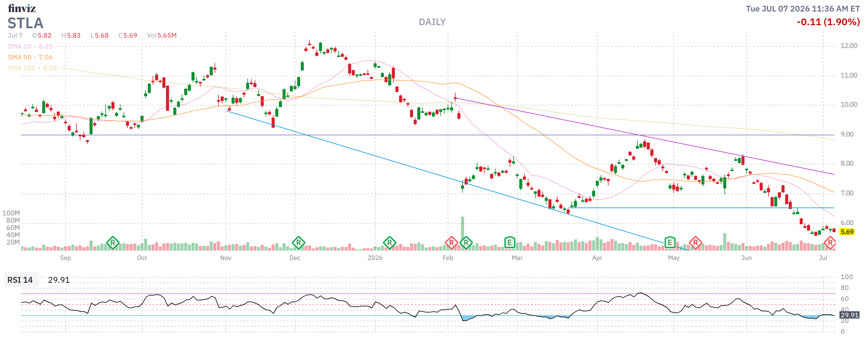
Task: Click the finviz logo
Action: (22, 8)
